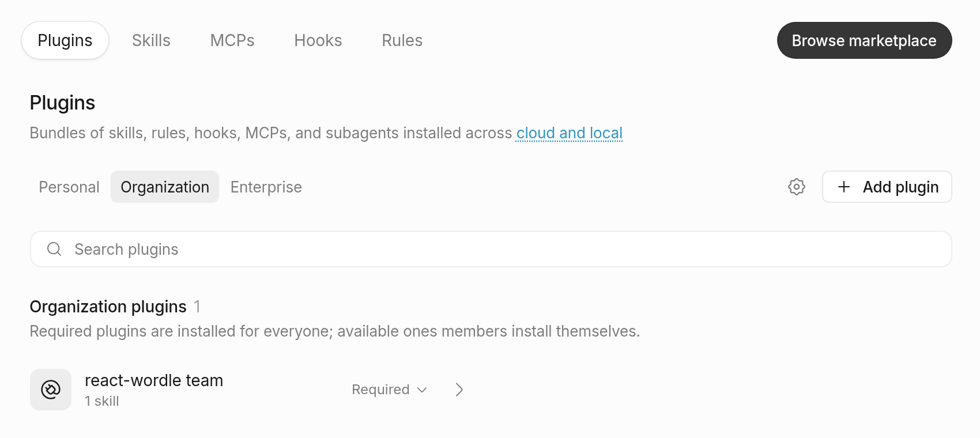
Task: Select the Personal scope tab
Action: click(69, 187)
